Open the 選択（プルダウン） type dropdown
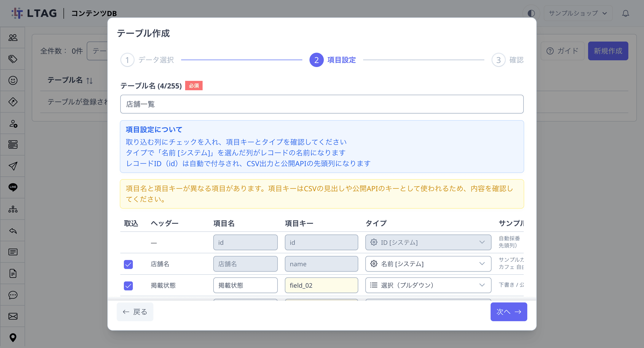644x348 pixels. (428, 285)
